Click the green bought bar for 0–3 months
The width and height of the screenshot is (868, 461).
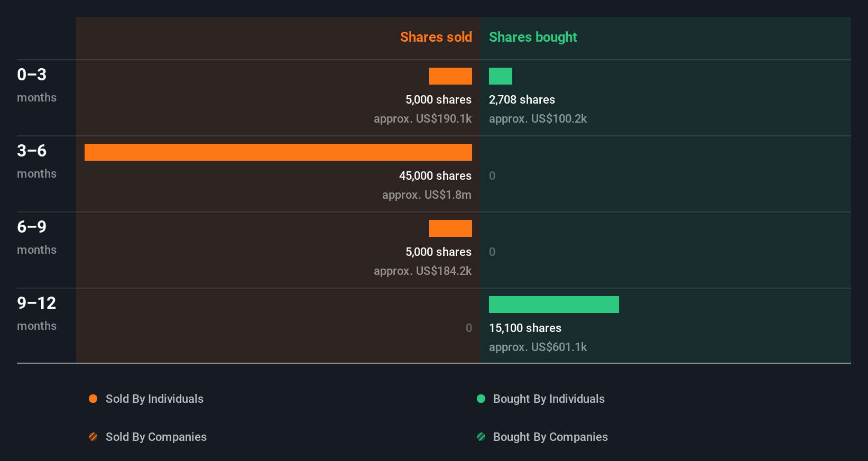tap(501, 76)
